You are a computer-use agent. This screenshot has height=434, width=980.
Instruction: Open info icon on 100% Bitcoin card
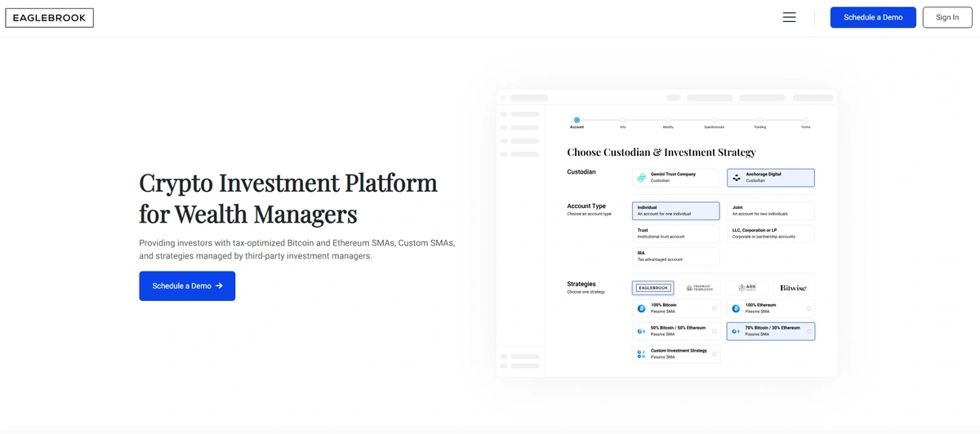[x=715, y=308]
